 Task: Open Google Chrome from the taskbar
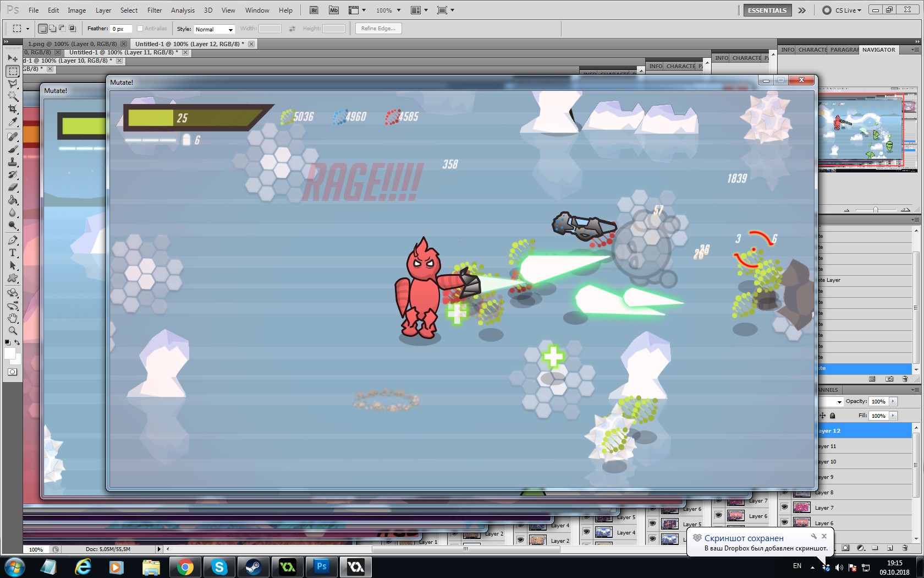pos(185,566)
